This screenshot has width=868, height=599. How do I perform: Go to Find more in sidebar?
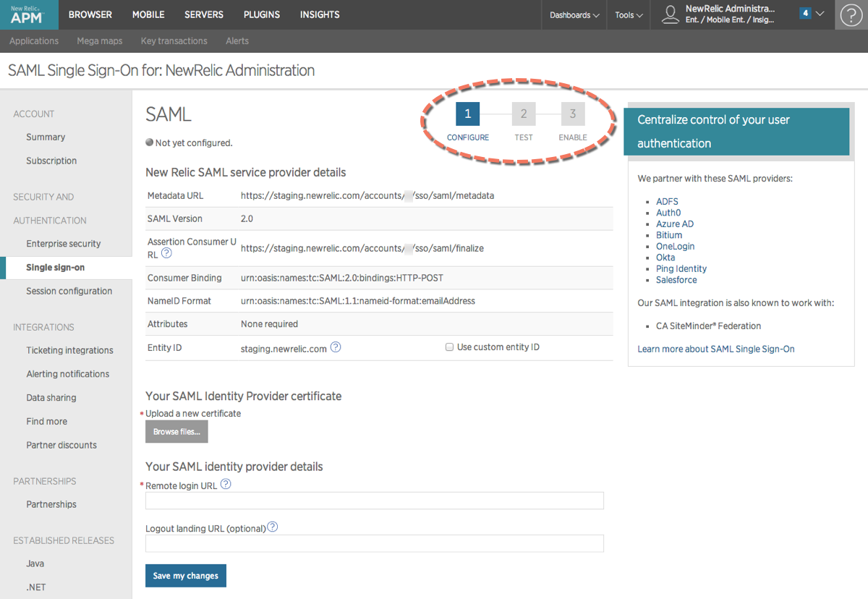46,422
